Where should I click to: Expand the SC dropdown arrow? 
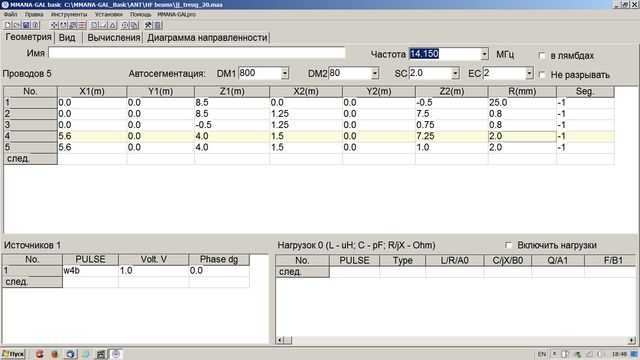pyautogui.click(x=456, y=73)
